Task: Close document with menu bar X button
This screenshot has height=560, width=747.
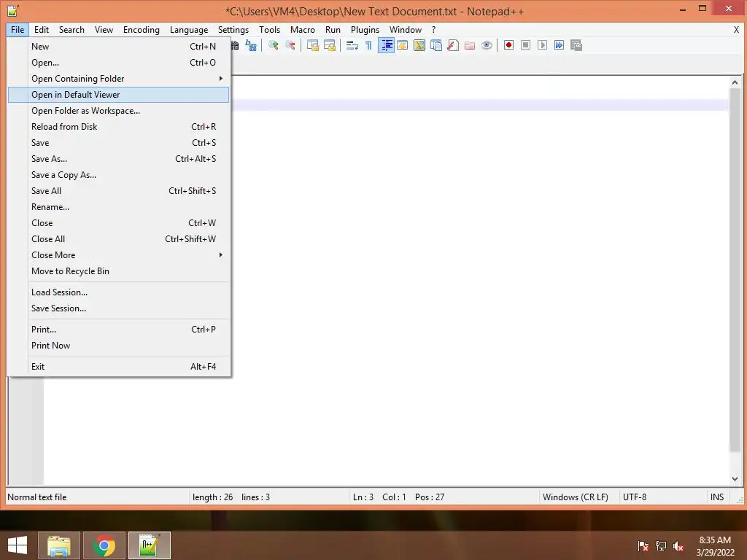Action: (736, 29)
